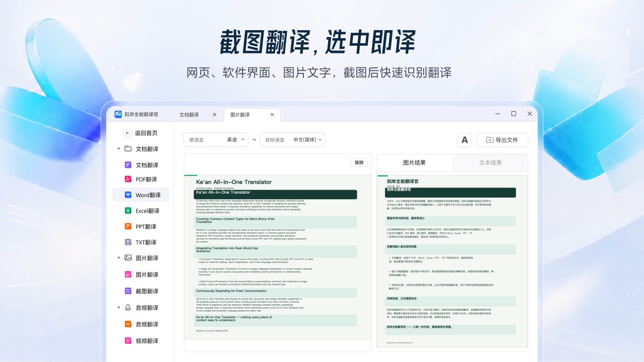Select the TXT翻译 icon
The width and height of the screenshot is (644, 362).
click(x=128, y=242)
